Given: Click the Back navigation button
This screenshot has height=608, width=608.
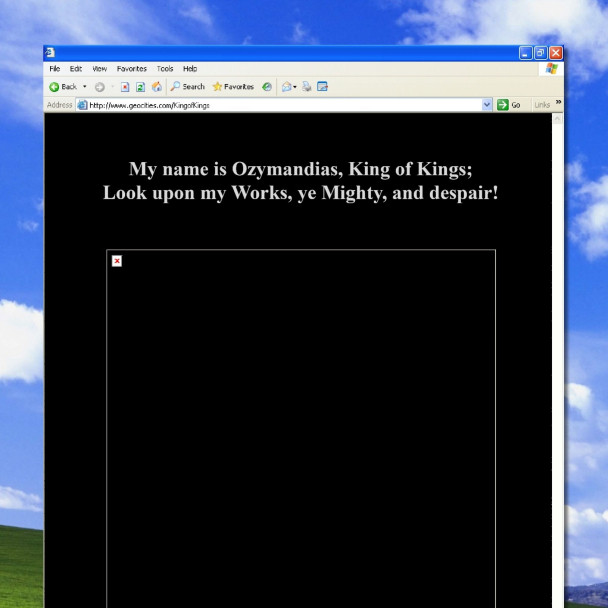Looking at the screenshot, I should (62, 87).
